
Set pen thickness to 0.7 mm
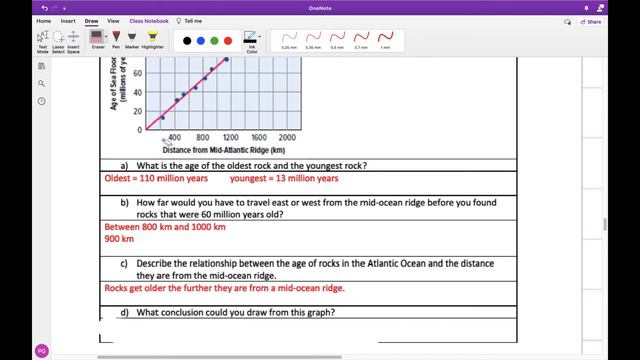(x=361, y=40)
